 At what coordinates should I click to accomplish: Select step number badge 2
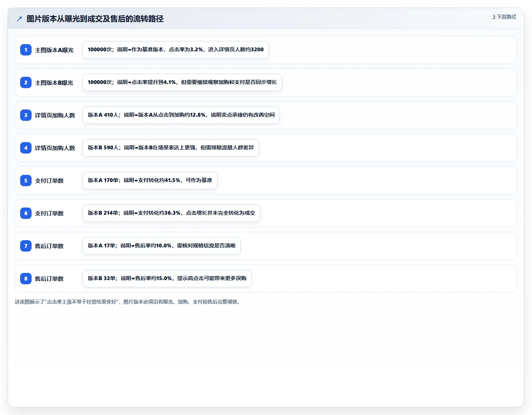26,82
